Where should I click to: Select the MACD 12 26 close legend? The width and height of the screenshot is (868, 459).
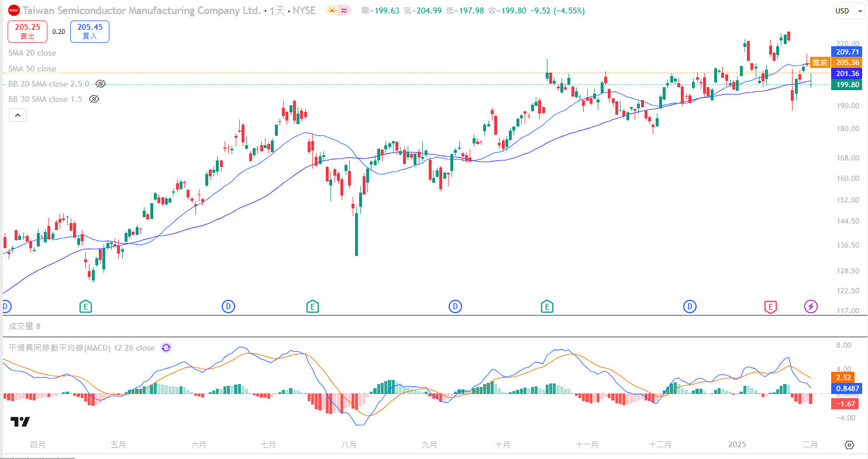(82, 348)
